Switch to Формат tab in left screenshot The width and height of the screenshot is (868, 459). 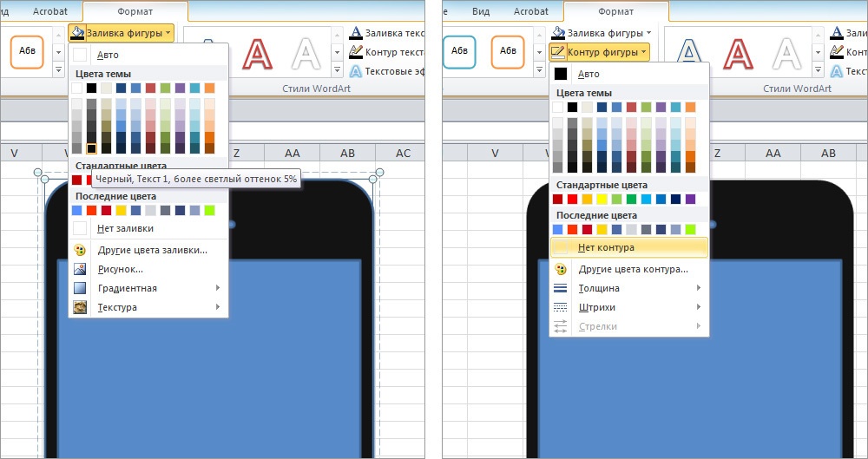[135, 11]
